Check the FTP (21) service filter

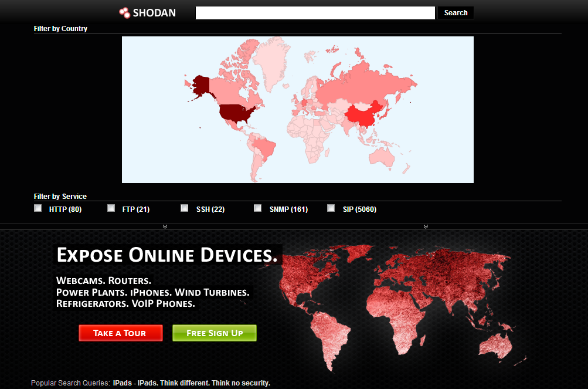pos(111,208)
